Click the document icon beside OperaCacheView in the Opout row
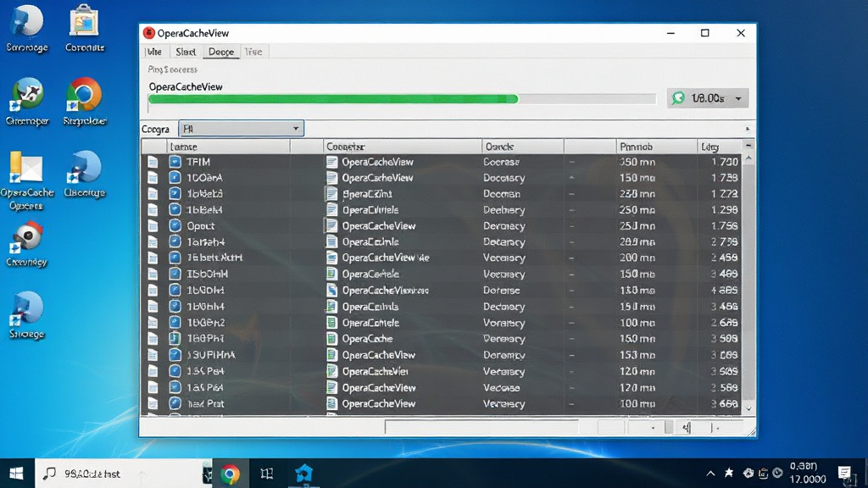Screen dimensions: 868x488 pyautogui.click(x=331, y=225)
